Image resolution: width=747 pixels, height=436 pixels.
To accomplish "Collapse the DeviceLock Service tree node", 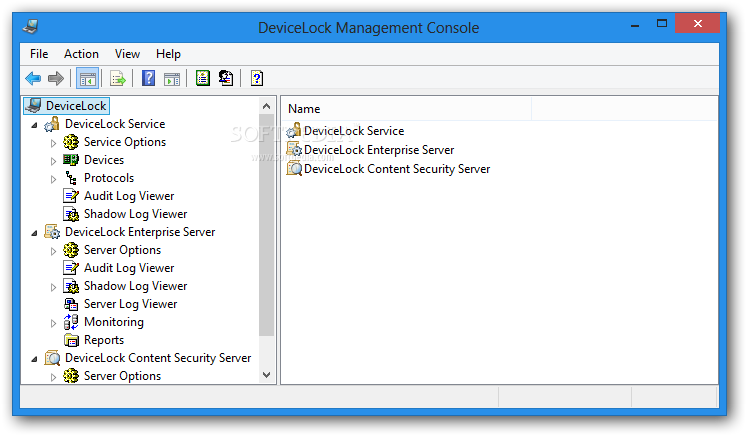I will (x=34, y=125).
